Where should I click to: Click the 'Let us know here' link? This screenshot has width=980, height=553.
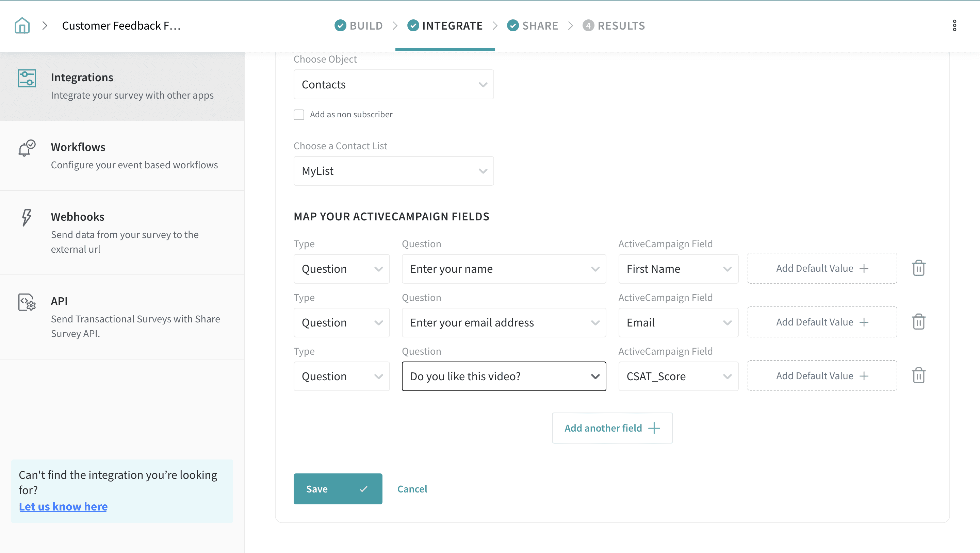63,506
